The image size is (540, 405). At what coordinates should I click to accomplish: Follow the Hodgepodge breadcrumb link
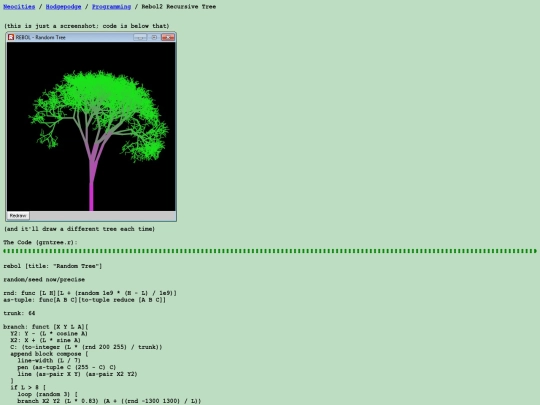point(63,7)
